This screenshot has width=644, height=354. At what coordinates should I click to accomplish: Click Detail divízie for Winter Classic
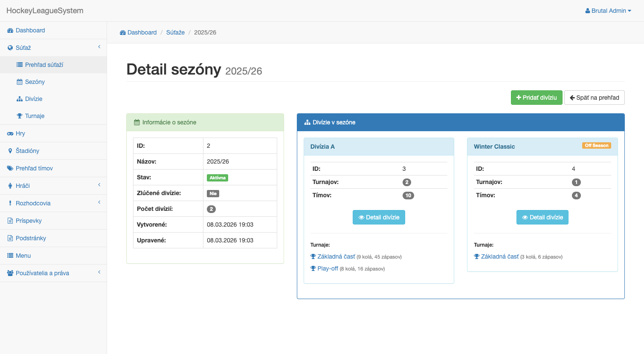[542, 217]
